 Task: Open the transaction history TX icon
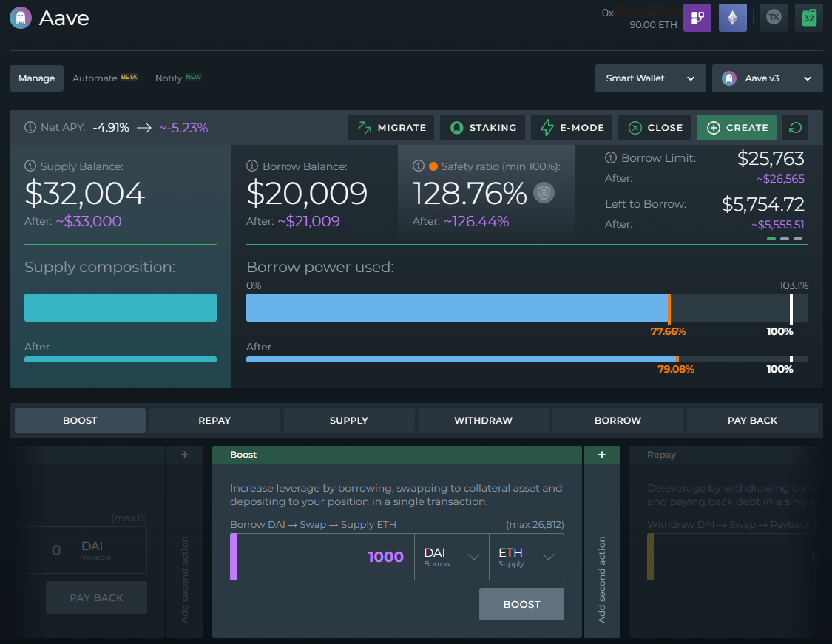click(x=773, y=17)
